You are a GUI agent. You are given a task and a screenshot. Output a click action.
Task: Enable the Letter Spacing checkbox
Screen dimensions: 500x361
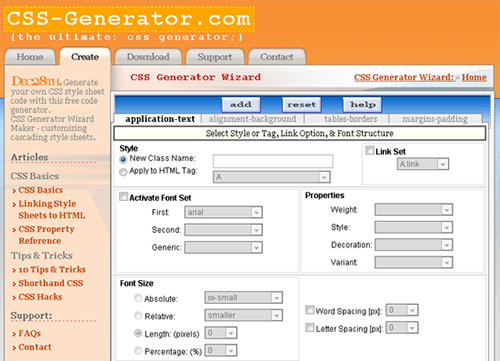click(310, 328)
